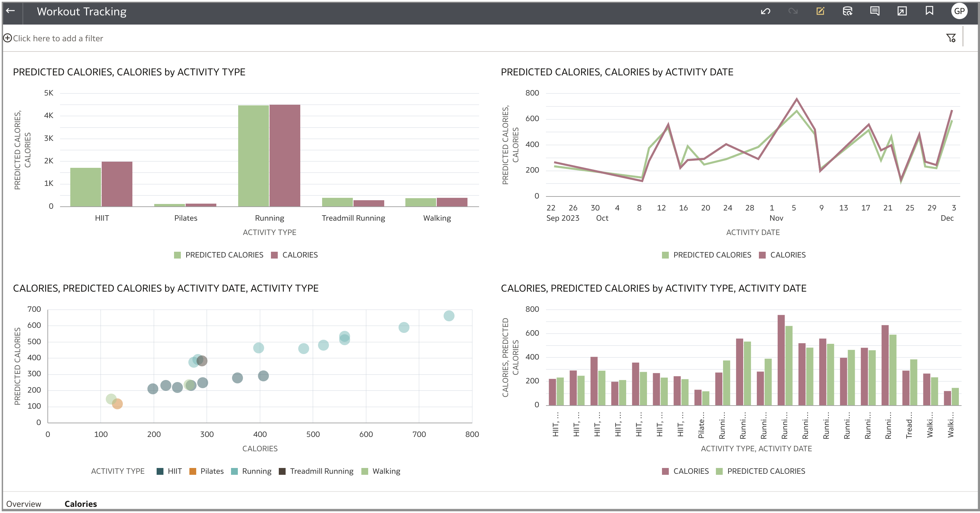Click the plus icon to add filter
The image size is (980, 513).
7,38
